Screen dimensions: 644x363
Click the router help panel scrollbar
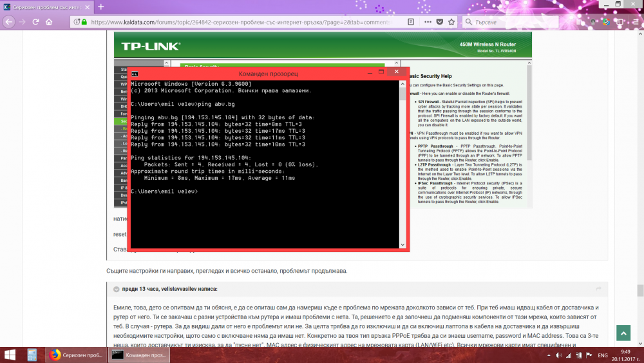pos(529,113)
